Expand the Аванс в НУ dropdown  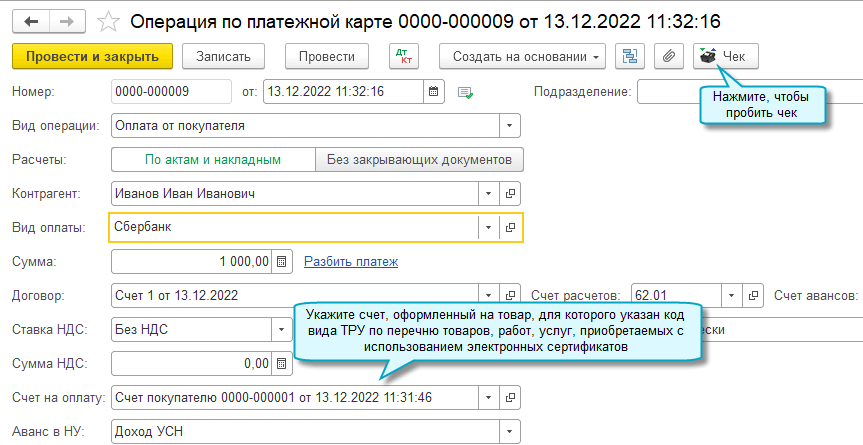pos(510,431)
